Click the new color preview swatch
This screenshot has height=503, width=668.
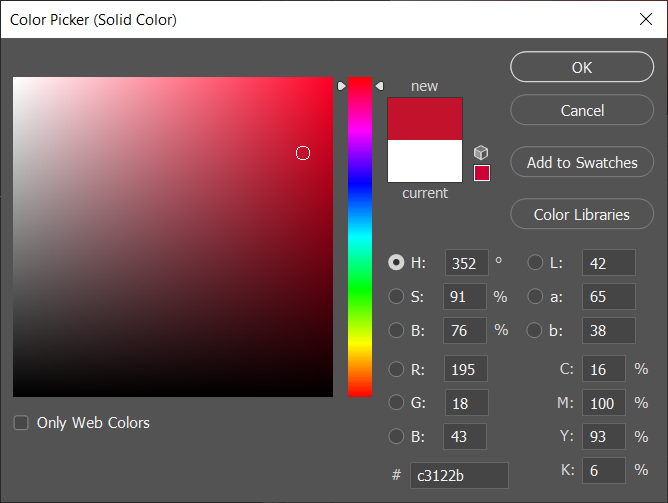pos(425,118)
